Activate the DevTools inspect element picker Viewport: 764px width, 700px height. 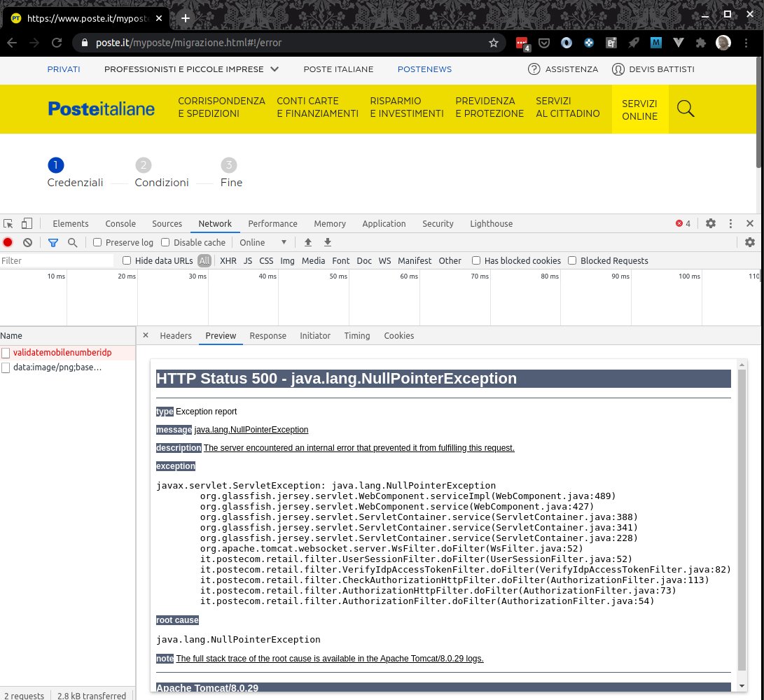pyautogui.click(x=8, y=223)
